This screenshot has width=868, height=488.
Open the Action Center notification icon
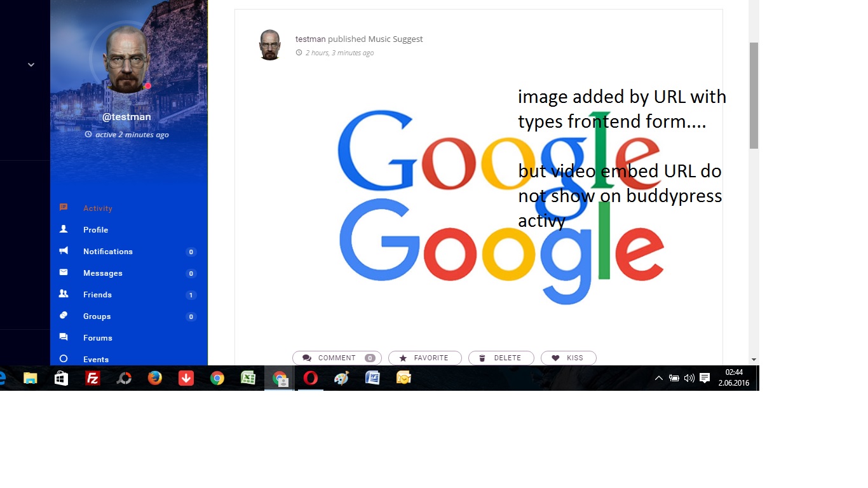click(x=705, y=378)
